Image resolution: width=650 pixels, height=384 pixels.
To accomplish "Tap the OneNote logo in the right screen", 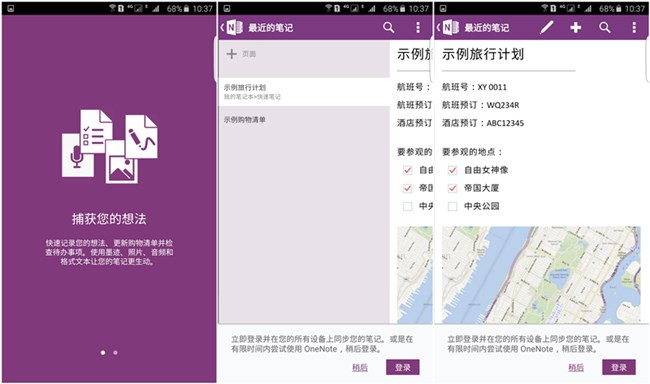I will tap(451, 28).
